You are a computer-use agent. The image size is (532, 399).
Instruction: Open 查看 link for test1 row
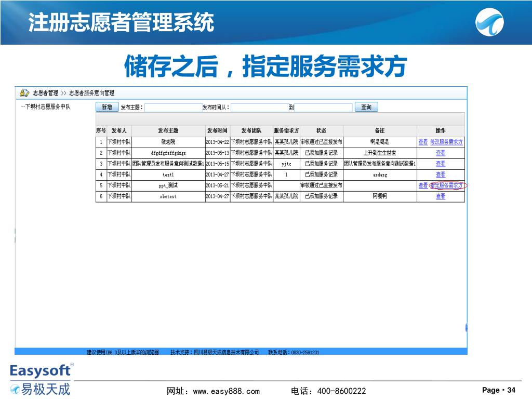tap(441, 175)
